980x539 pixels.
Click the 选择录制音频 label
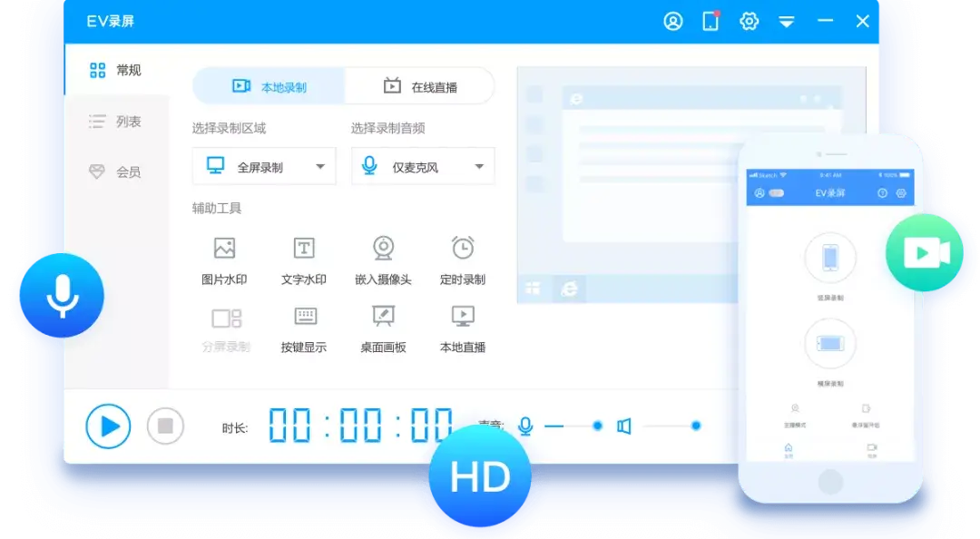(x=387, y=128)
